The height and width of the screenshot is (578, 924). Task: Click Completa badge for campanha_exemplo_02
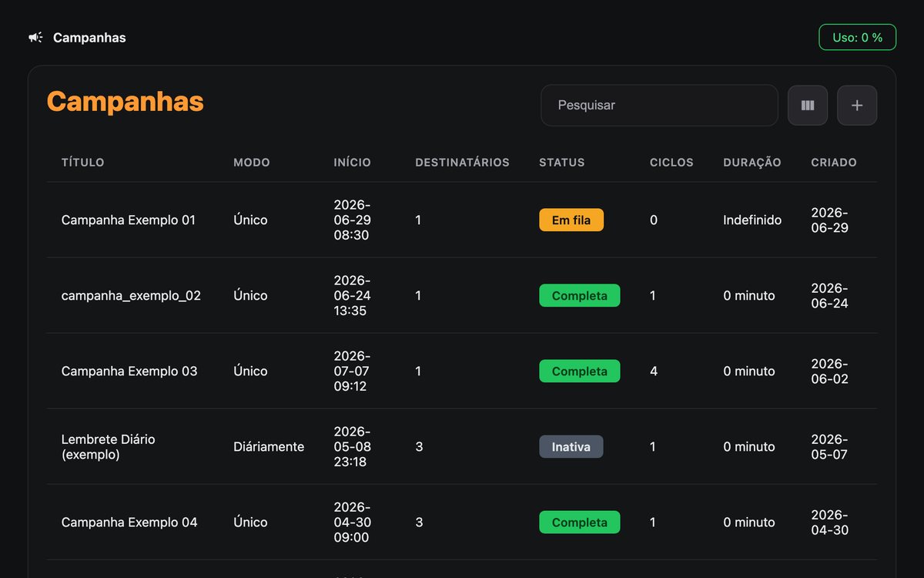(580, 295)
